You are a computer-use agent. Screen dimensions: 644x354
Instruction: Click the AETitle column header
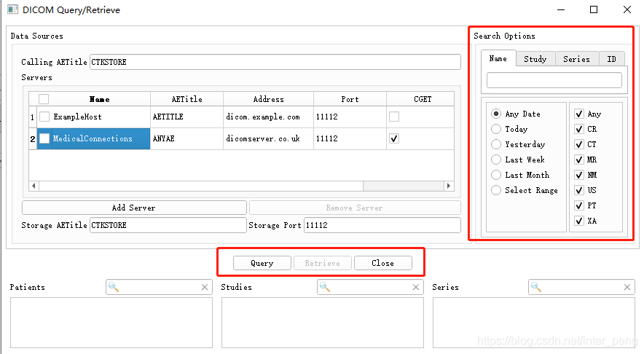click(187, 99)
